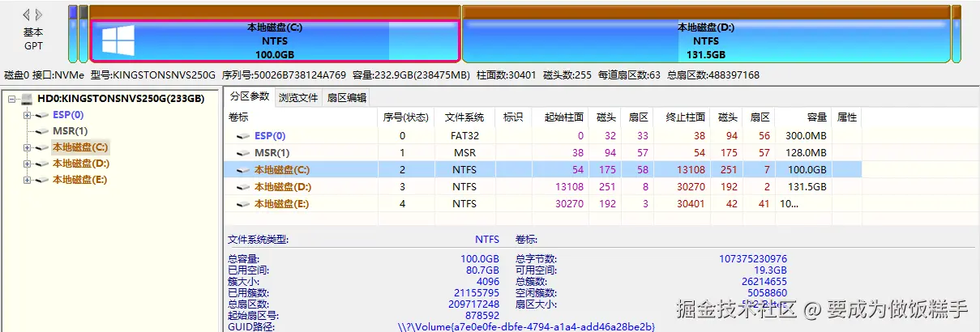The image size is (980, 332).
Task: Click the drive icon next to MSR(1) in tree
Action: tap(42, 131)
